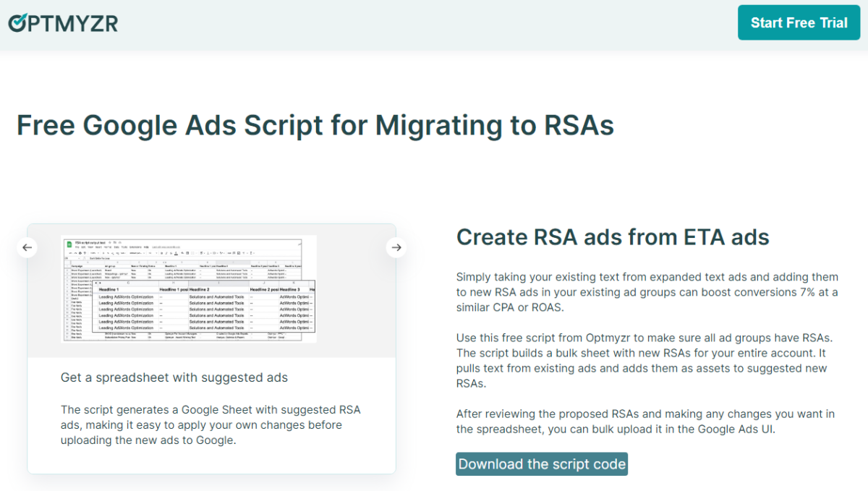The height and width of the screenshot is (491, 868).
Task: Advance the carousel with the right arrow
Action: point(396,247)
